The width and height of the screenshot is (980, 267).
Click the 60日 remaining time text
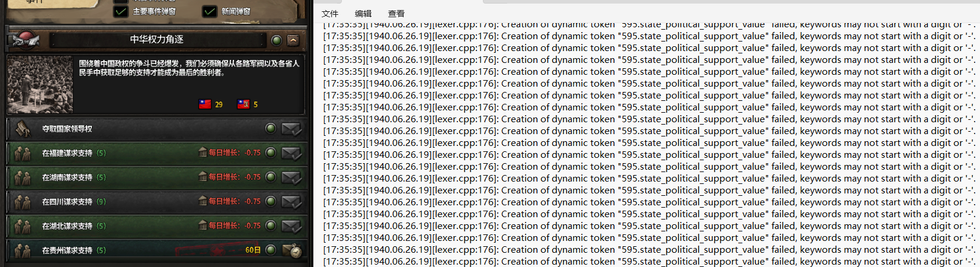253,250
